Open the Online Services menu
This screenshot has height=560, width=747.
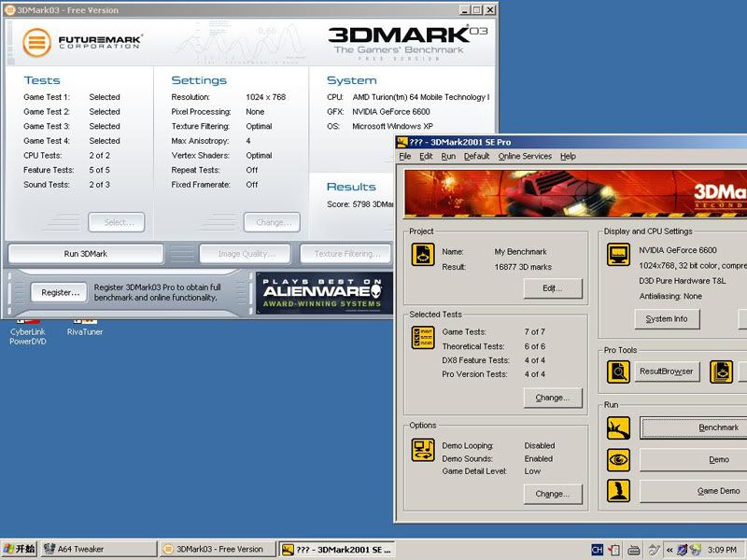coord(525,156)
